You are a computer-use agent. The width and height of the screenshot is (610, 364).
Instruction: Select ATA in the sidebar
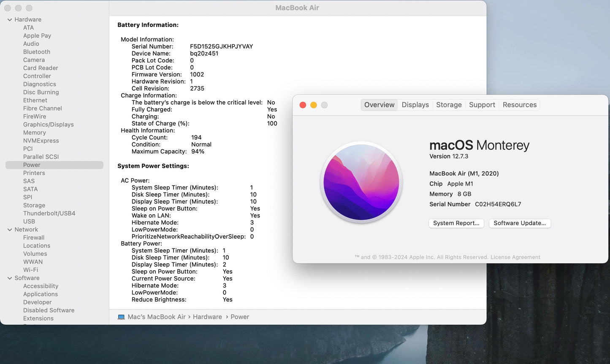(x=28, y=28)
